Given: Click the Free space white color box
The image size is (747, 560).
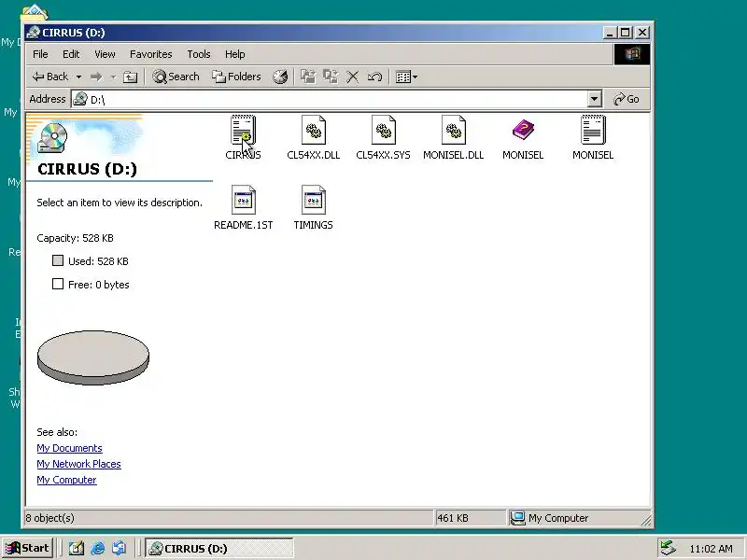Looking at the screenshot, I should (58, 284).
